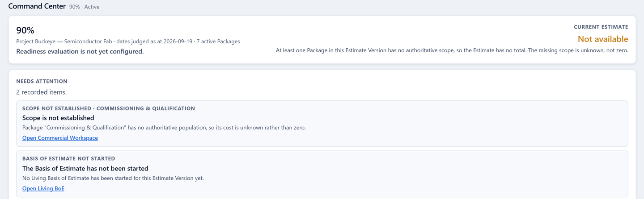Screen dimensions: 644x199
Task: Click the NEEDS ATTENTION section header
Action: [42, 81]
